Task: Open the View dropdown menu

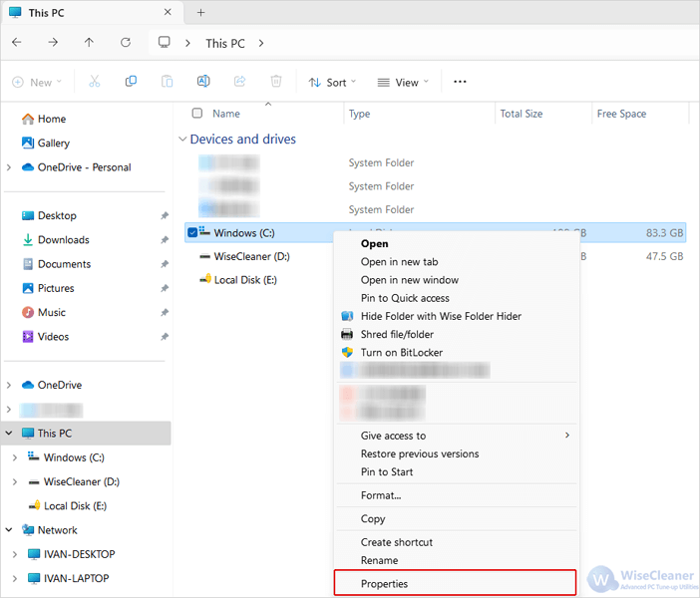Action: pyautogui.click(x=403, y=83)
